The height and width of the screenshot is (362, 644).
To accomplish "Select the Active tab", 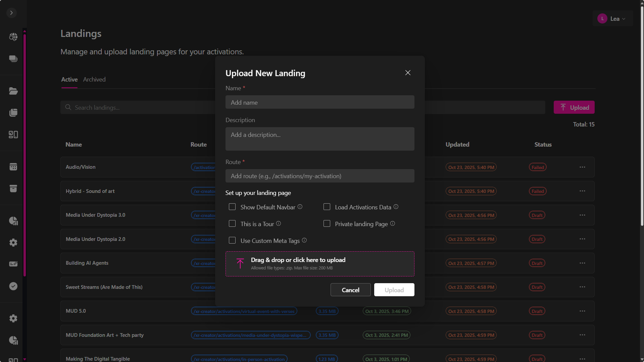I will 69,80.
